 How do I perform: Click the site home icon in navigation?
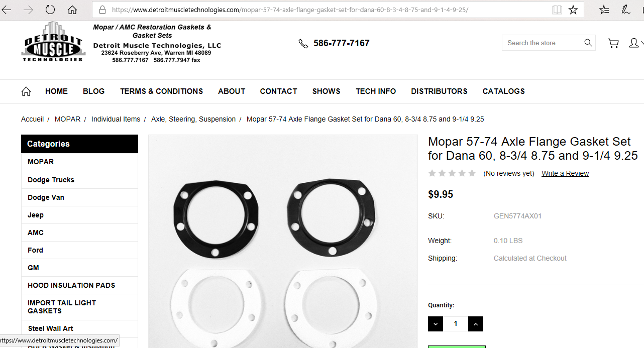[26, 91]
